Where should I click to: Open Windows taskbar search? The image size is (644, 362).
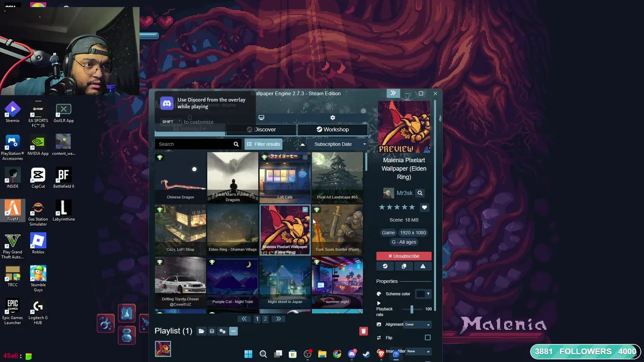point(263,354)
